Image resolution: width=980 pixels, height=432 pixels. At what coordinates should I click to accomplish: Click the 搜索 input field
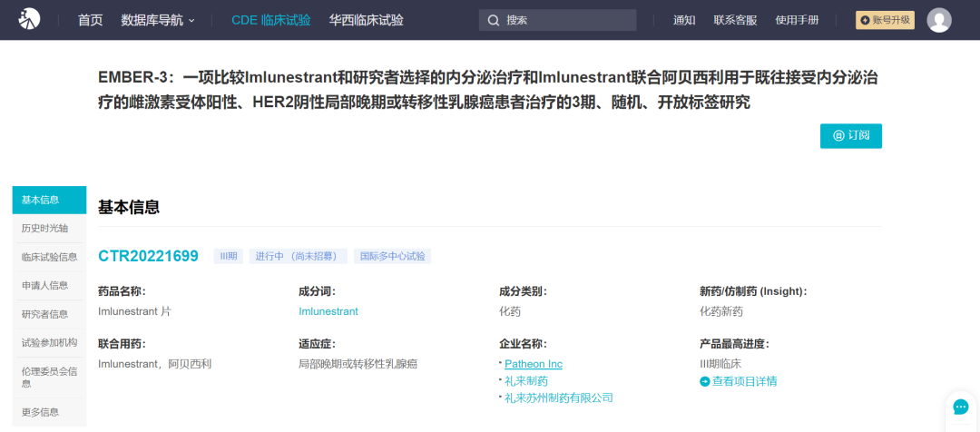557,20
